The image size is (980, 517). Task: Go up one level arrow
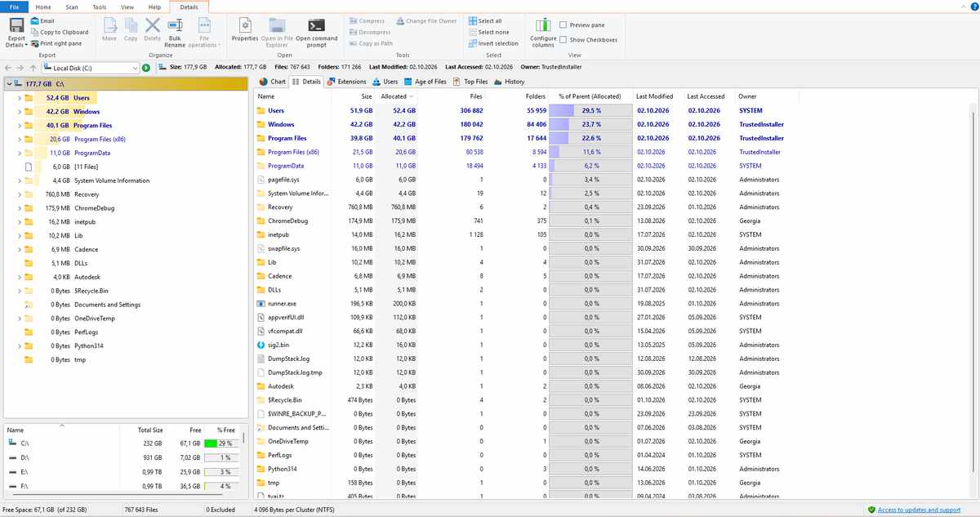coord(33,68)
